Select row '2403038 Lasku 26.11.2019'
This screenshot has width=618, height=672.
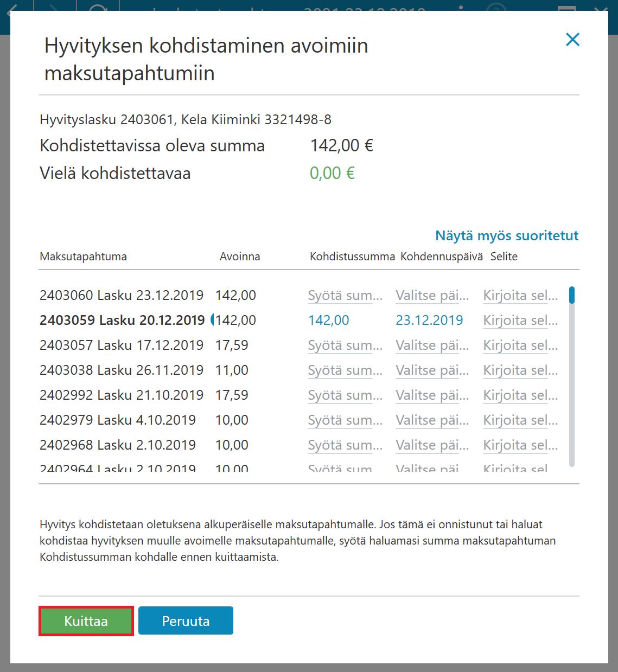click(x=122, y=370)
